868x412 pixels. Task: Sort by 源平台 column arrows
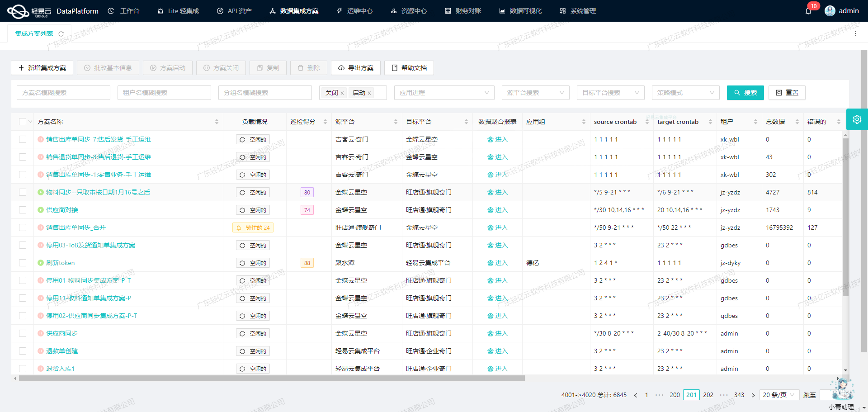pyautogui.click(x=396, y=122)
